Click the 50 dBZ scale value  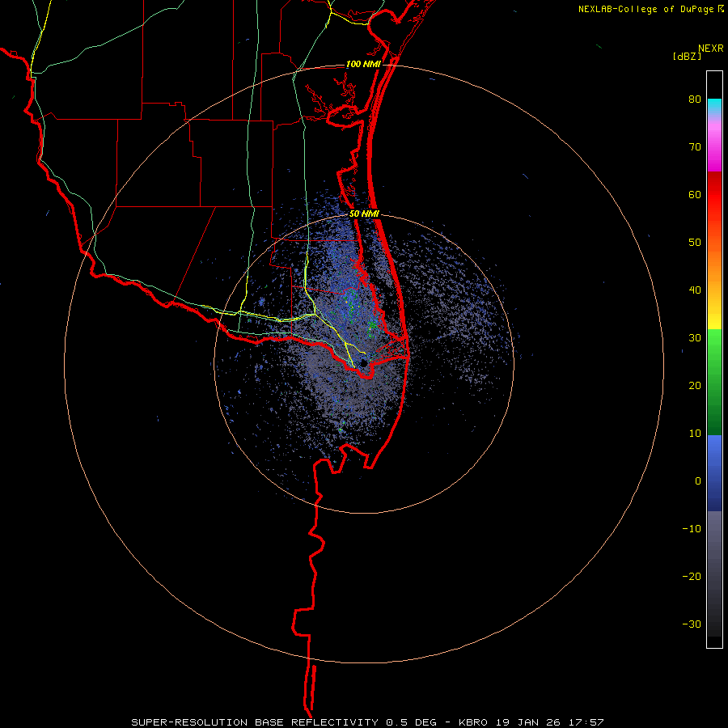(x=695, y=243)
